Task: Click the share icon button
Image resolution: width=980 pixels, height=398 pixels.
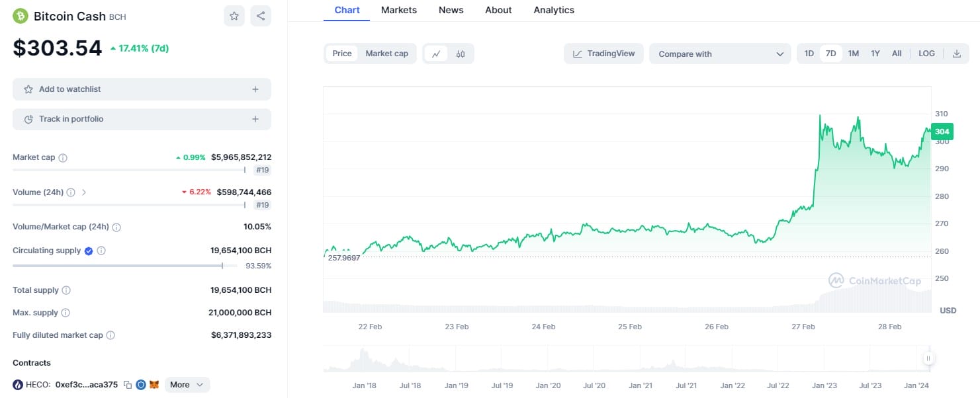Action: tap(261, 16)
